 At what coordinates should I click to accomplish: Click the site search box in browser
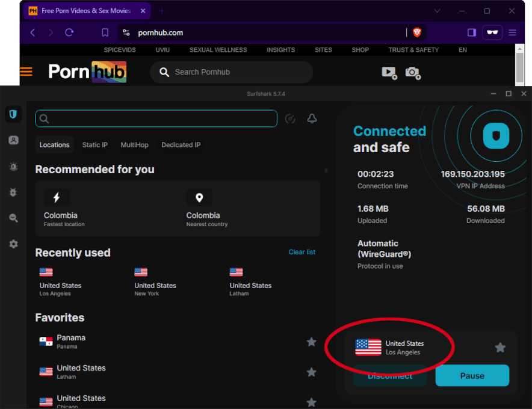(231, 72)
